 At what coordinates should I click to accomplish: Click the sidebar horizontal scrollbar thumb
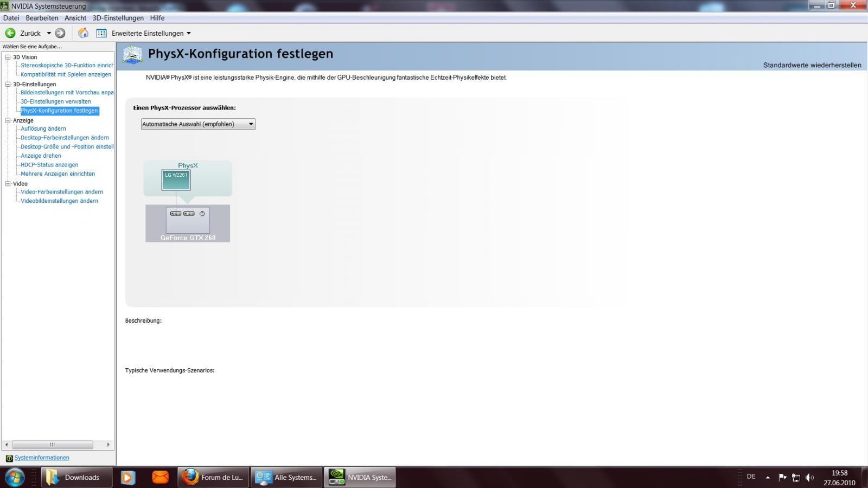click(x=52, y=445)
